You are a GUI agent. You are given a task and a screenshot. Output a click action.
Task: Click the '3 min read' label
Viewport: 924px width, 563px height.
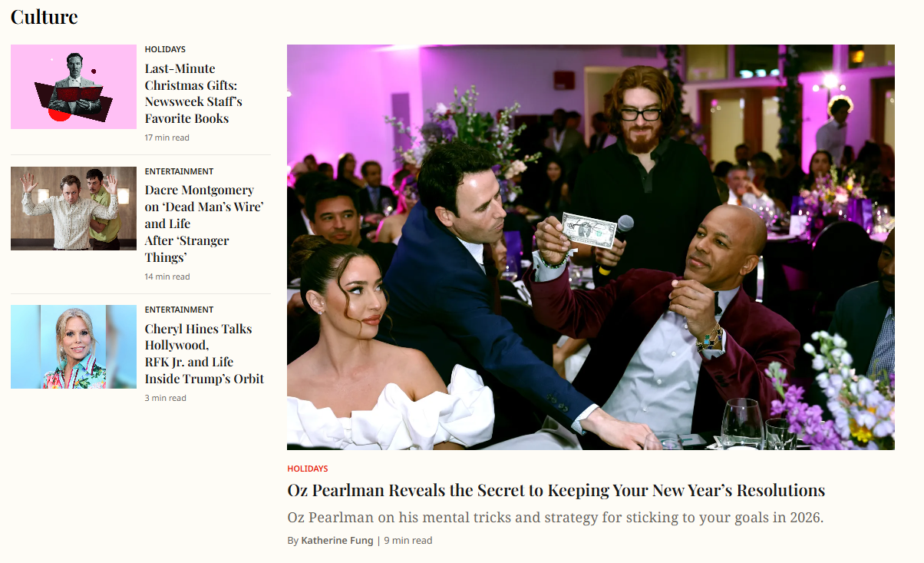tap(166, 398)
